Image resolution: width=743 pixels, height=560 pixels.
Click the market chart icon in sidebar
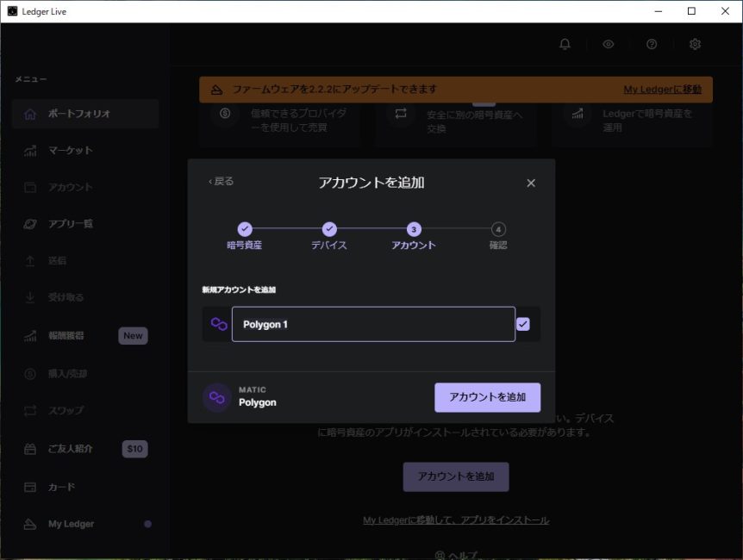(x=30, y=151)
